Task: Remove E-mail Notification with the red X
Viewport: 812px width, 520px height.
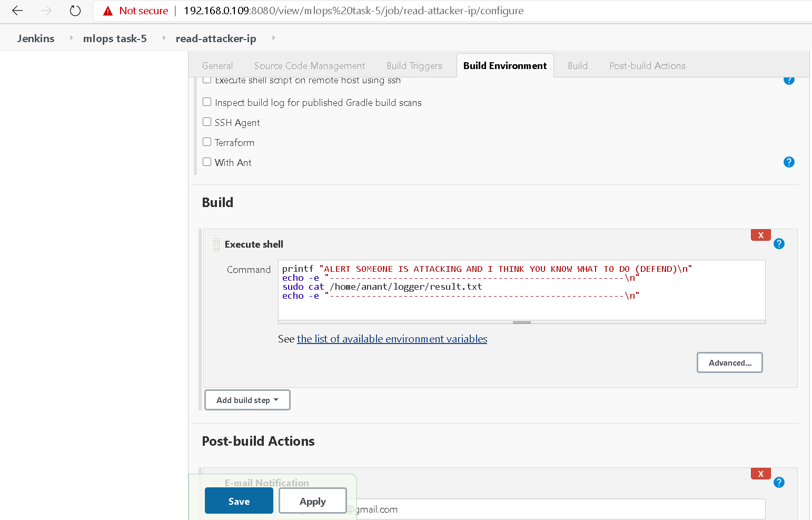Action: pyautogui.click(x=760, y=474)
